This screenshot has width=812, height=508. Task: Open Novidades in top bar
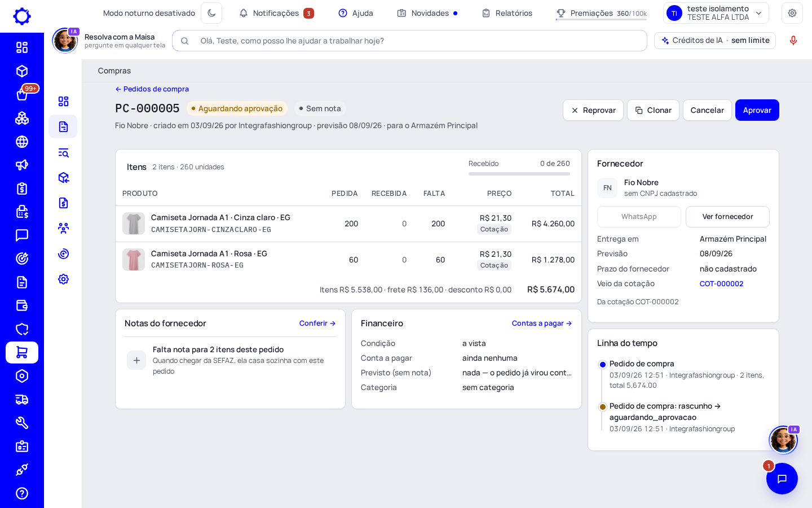pyautogui.click(x=427, y=13)
